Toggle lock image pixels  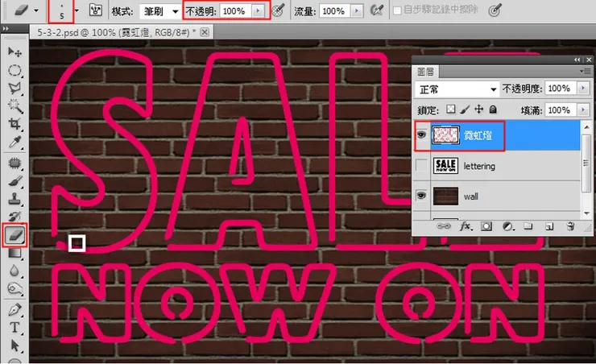[465, 110]
